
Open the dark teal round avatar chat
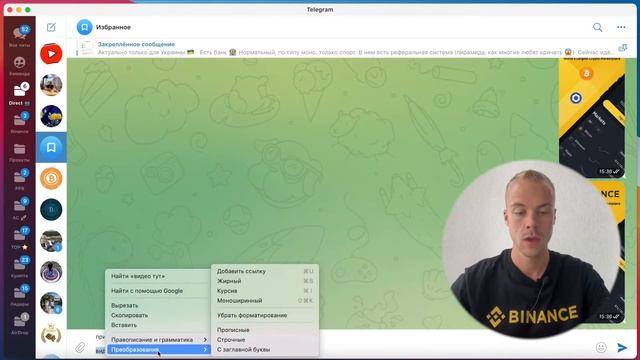tap(51, 209)
